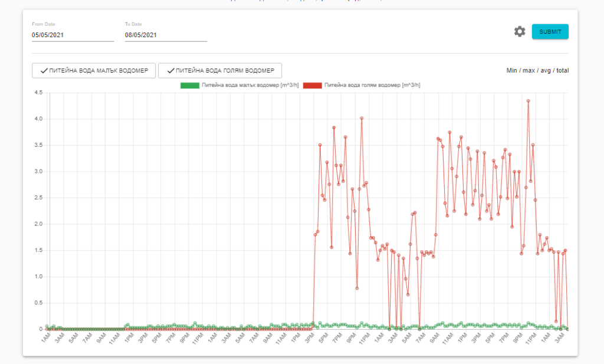Click the 0.5 label on the y-axis
The height and width of the screenshot is (364, 604).
click(38, 303)
